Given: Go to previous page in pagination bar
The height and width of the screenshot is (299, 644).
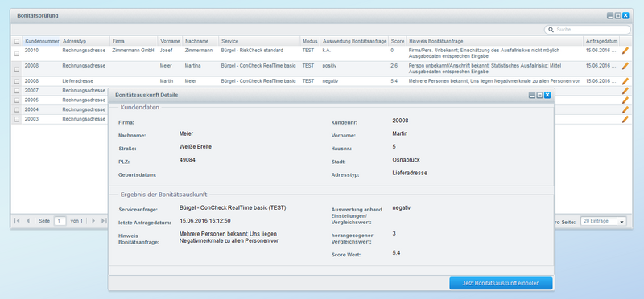Looking at the screenshot, I should [x=28, y=221].
